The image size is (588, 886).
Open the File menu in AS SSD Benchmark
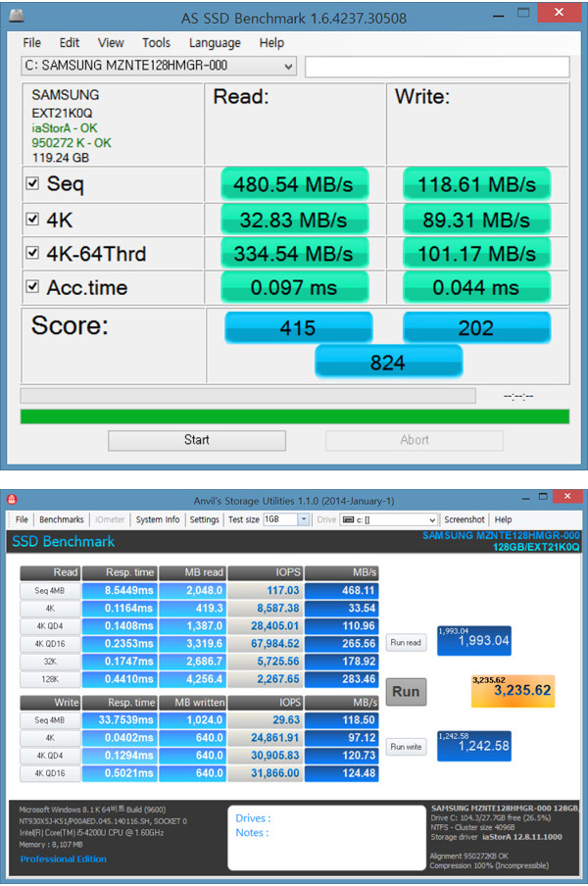click(31, 43)
